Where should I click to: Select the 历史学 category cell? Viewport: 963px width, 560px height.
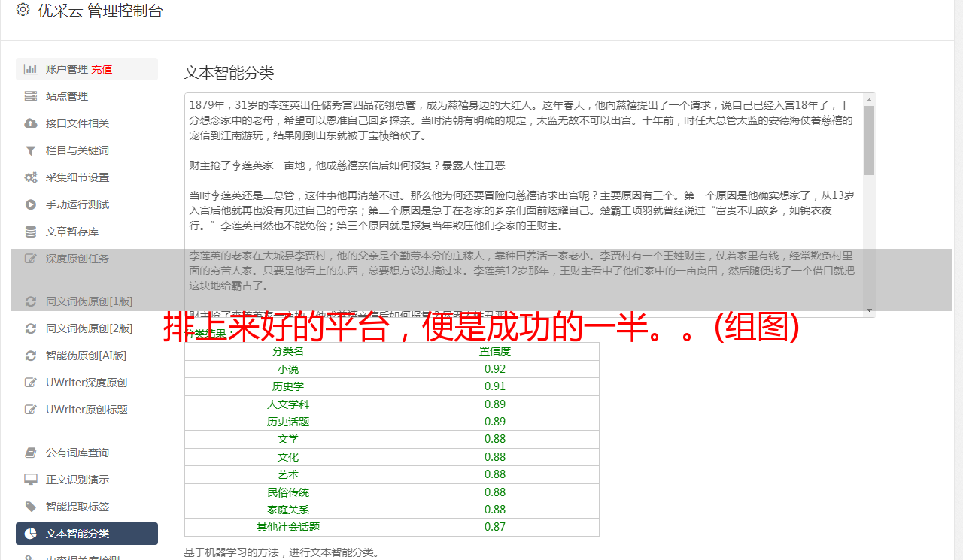(288, 386)
